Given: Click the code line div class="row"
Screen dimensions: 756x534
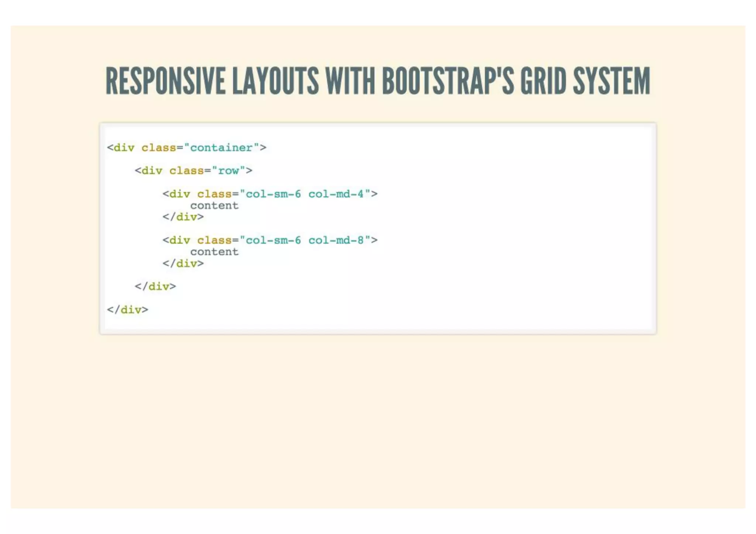Looking at the screenshot, I should [x=193, y=170].
